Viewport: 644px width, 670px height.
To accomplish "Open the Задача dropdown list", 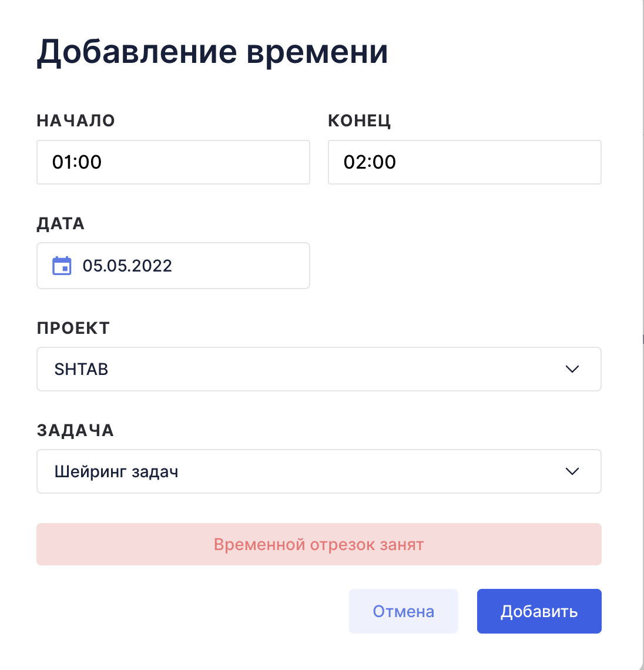I will pos(319,471).
